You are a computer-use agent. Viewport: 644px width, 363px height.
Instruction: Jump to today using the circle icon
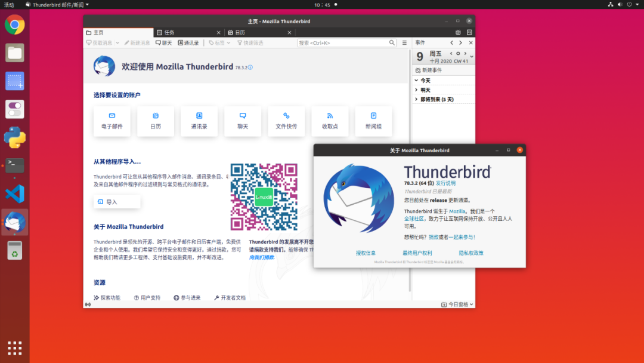[x=458, y=54]
